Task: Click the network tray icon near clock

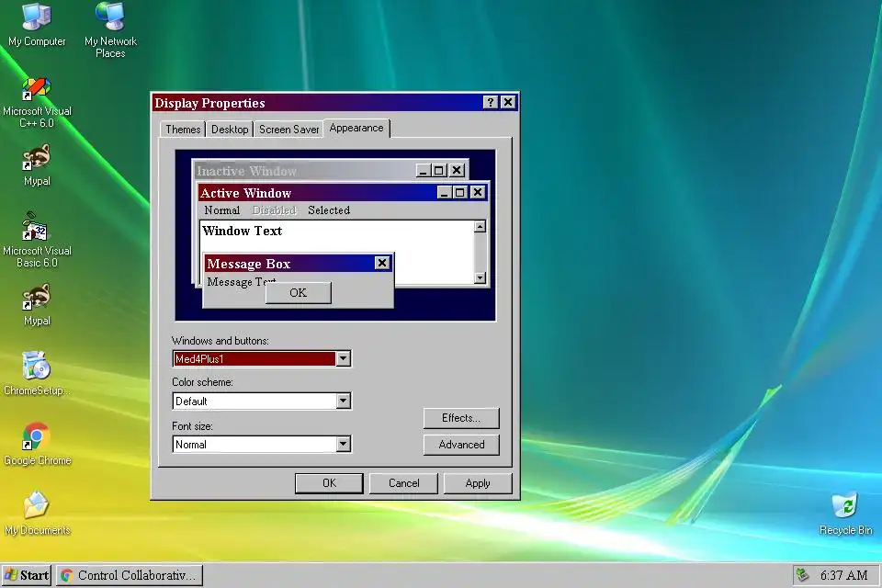Action: 803,574
